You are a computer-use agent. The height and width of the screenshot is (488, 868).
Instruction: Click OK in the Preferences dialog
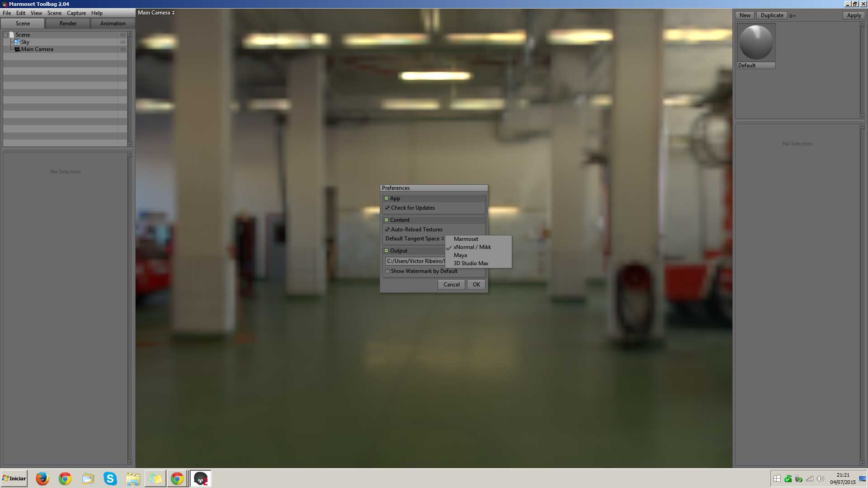476,285
